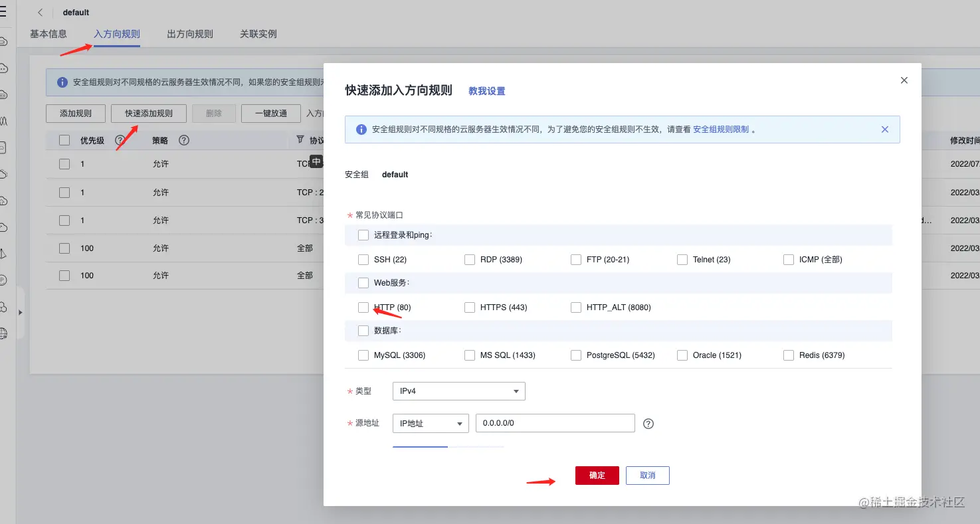Enable the HTTP (80) checkbox

(x=363, y=307)
